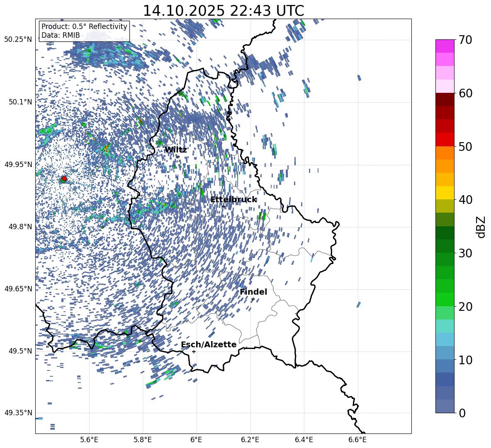This screenshot has height=448, width=491.
Task: Click the red 50 dBZ colorbar segment
Action: point(445,140)
